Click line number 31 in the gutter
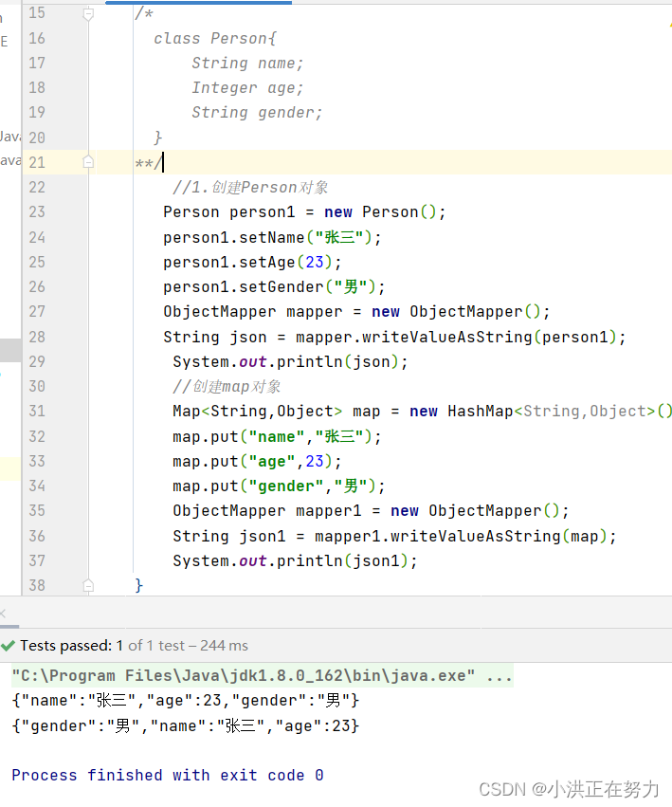 pos(37,412)
